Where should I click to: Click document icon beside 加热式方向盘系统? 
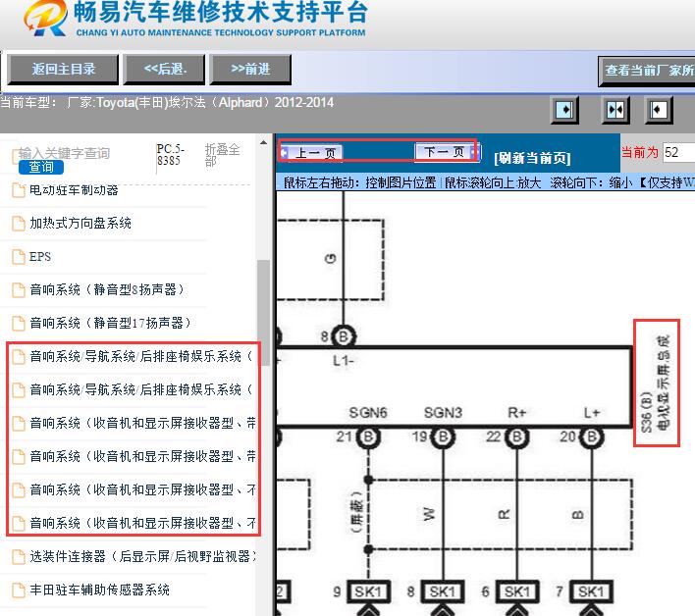pyautogui.click(x=19, y=224)
